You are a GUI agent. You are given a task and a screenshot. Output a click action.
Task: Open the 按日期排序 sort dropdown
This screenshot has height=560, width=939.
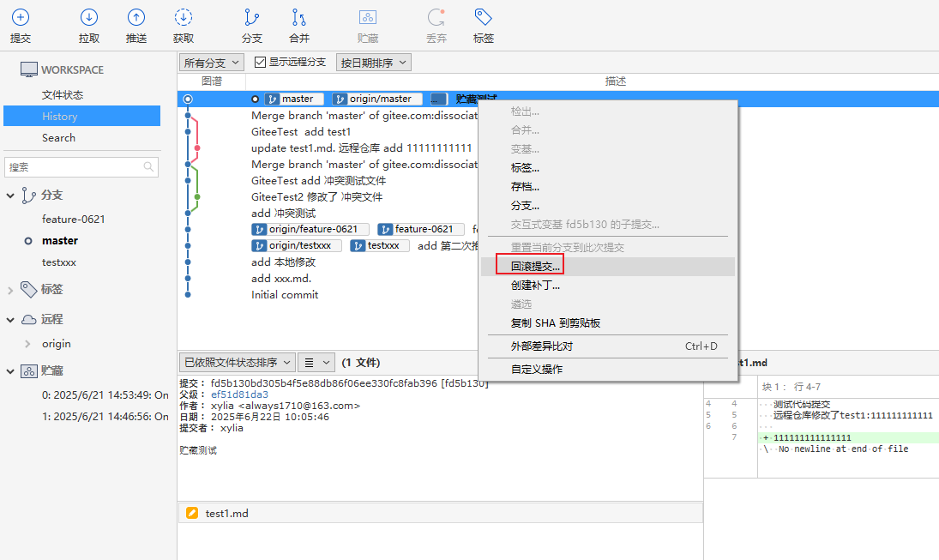point(374,63)
